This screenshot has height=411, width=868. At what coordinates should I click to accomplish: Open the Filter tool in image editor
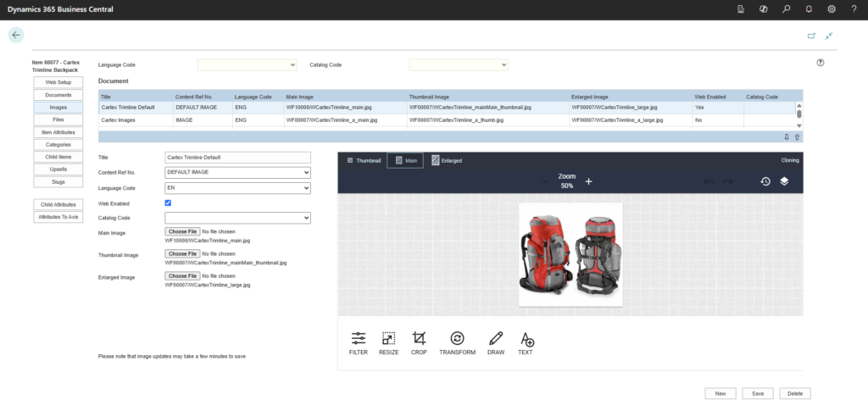click(x=358, y=342)
